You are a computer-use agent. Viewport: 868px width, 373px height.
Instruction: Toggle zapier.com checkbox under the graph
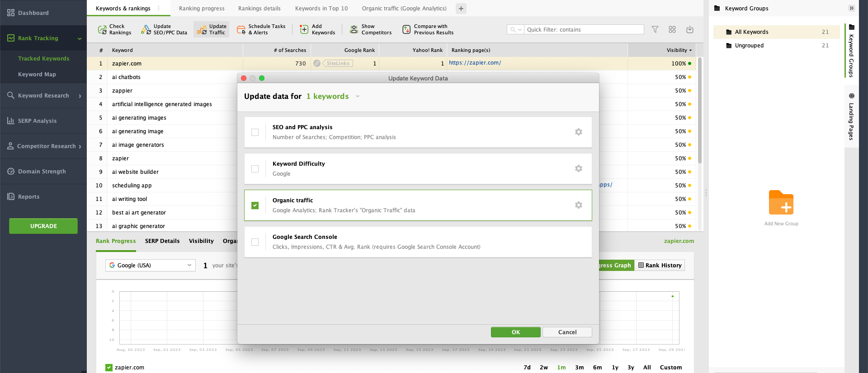[109, 368]
